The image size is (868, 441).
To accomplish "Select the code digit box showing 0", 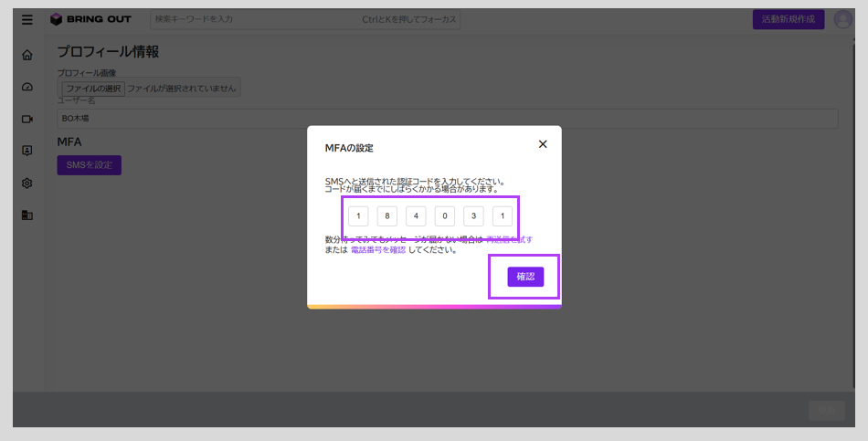I will tap(445, 215).
